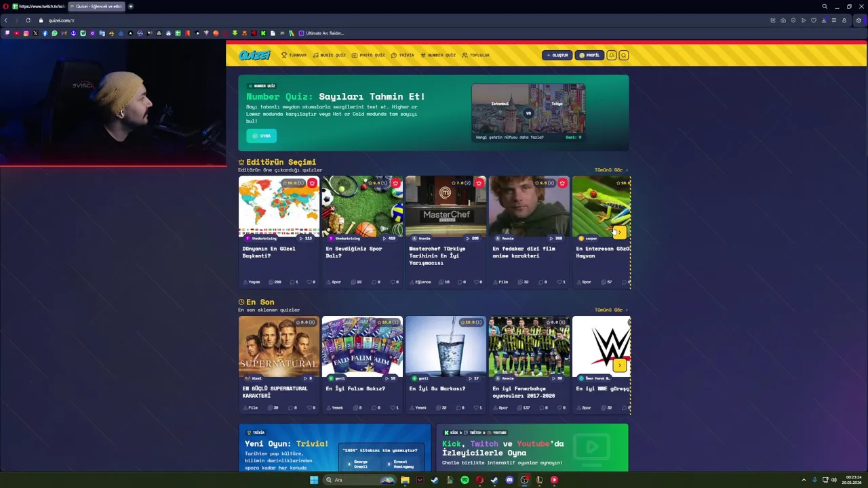This screenshot has width=868, height=488.
Task: Click the taskbar search box Ara
Action: click(x=359, y=480)
